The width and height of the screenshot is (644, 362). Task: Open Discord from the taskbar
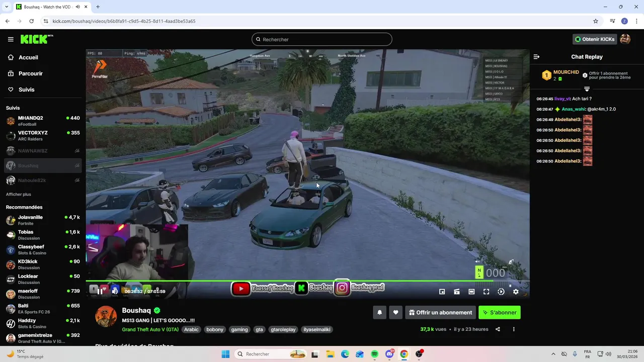click(389, 354)
